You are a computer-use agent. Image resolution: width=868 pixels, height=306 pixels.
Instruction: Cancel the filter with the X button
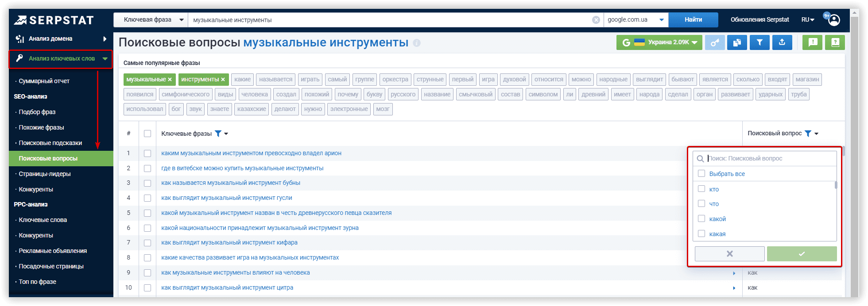point(729,254)
